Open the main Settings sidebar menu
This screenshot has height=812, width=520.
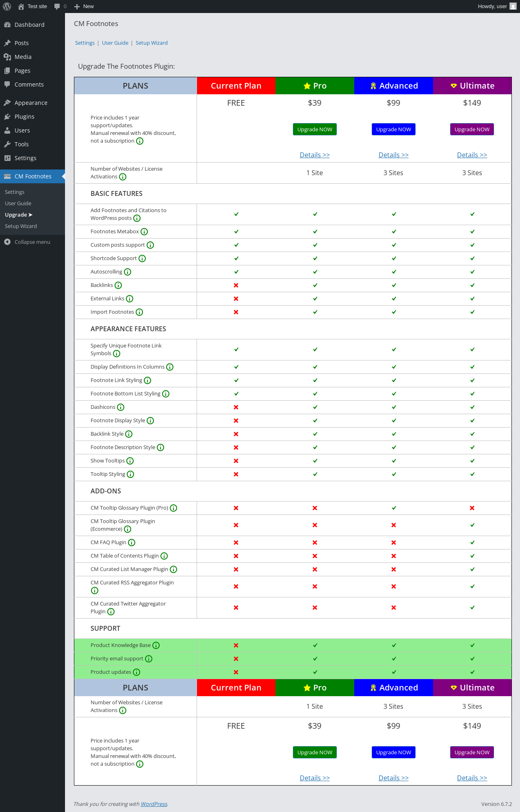tap(32, 158)
